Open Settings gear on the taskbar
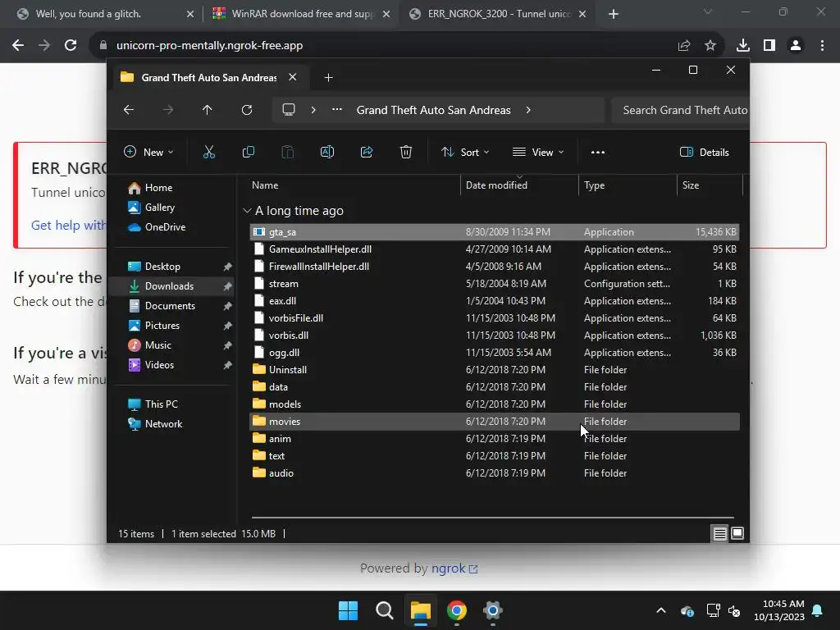The image size is (840, 630). (x=492, y=610)
